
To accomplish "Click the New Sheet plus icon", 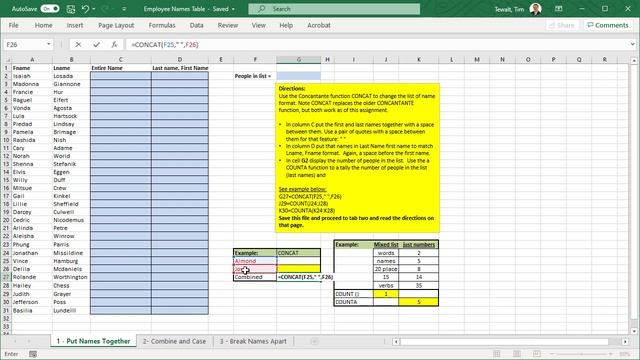I will tap(314, 341).
